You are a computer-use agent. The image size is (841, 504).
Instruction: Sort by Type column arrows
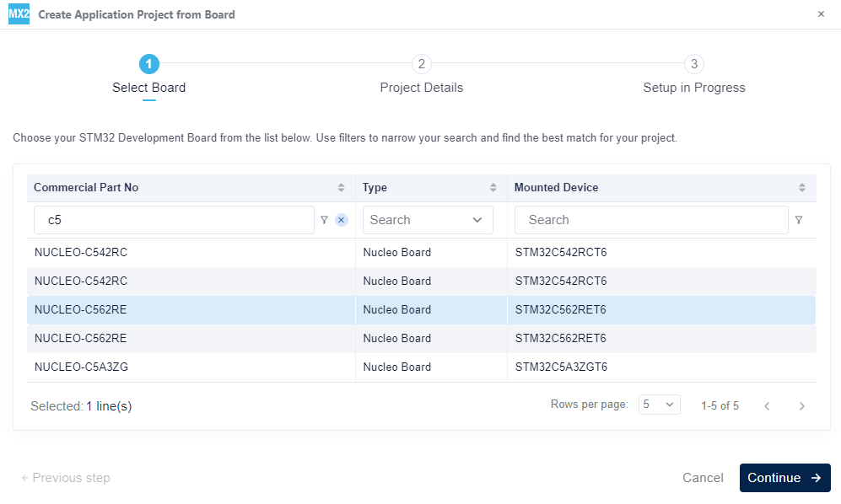click(493, 188)
